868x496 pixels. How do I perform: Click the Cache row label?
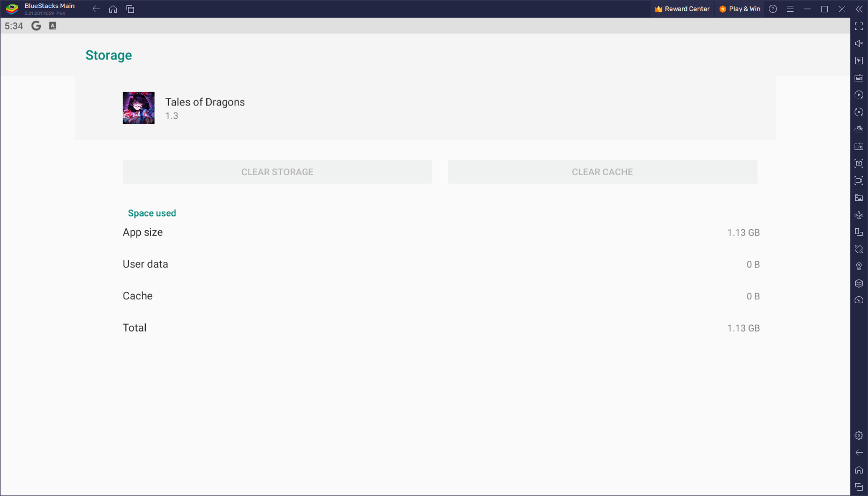click(138, 296)
